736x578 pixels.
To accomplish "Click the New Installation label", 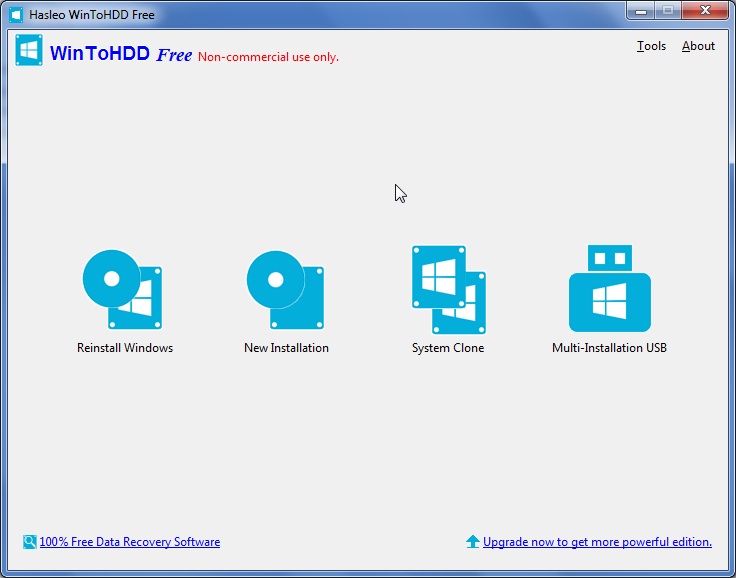I will tap(286, 348).
